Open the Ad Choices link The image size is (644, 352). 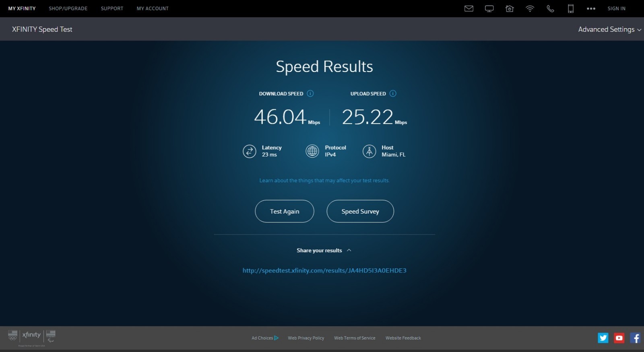(265, 338)
